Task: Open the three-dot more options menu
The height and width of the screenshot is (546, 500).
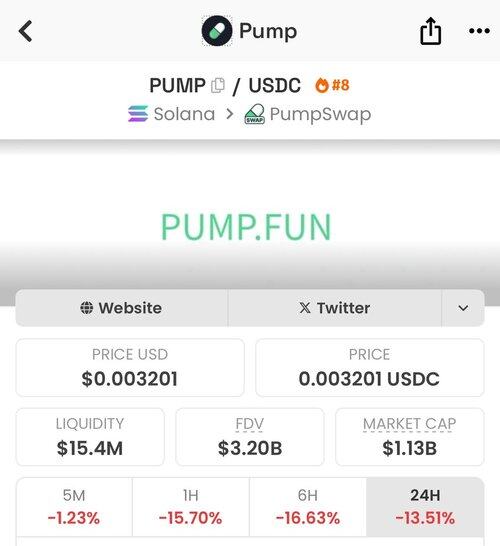Action: pyautogui.click(x=479, y=31)
